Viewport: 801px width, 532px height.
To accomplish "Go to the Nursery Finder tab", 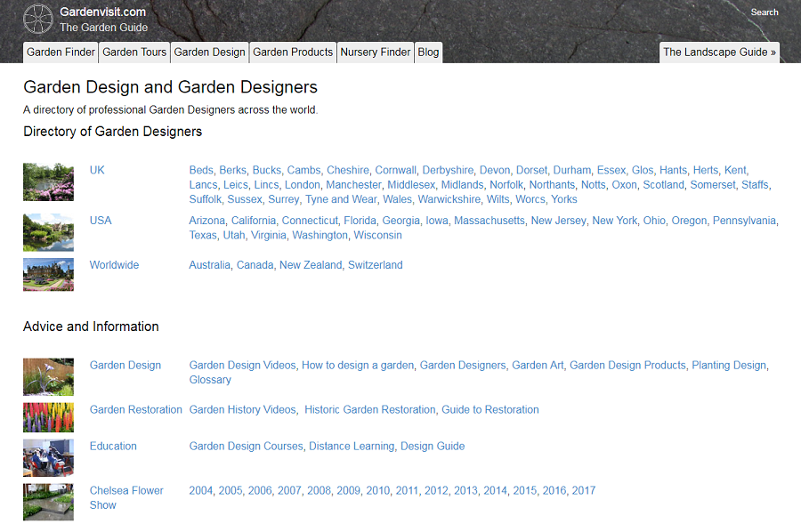I will pyautogui.click(x=376, y=52).
